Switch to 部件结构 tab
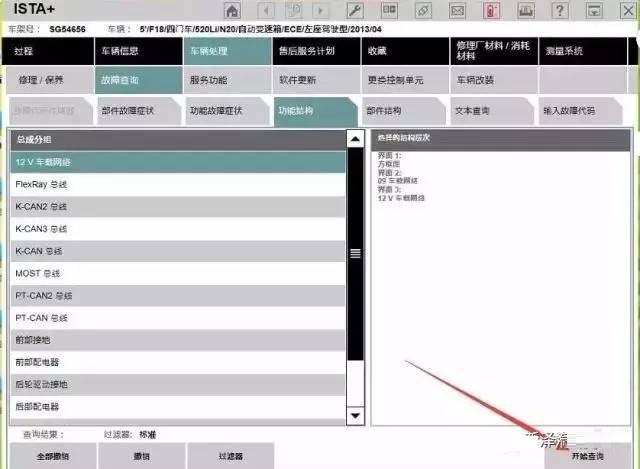This screenshot has width=640, height=469. (404, 111)
